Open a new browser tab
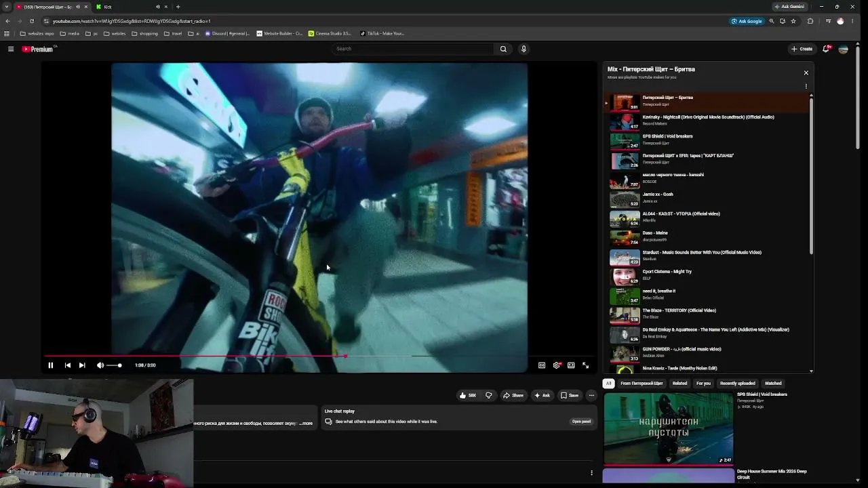 click(178, 7)
